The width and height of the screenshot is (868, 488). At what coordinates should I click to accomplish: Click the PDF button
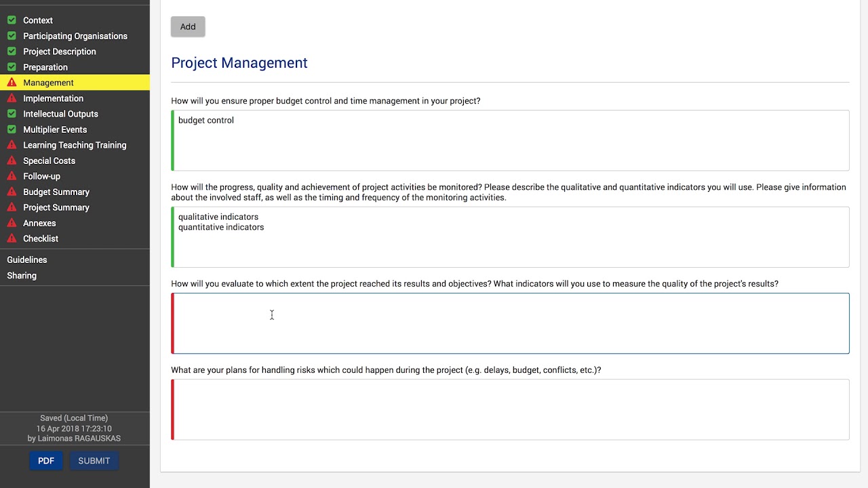pos(46,461)
